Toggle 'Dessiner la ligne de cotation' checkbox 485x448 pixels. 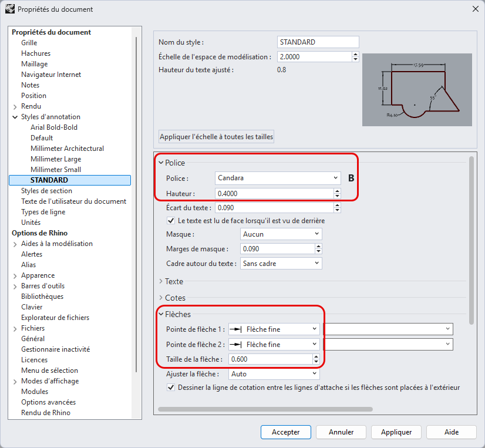tap(171, 388)
